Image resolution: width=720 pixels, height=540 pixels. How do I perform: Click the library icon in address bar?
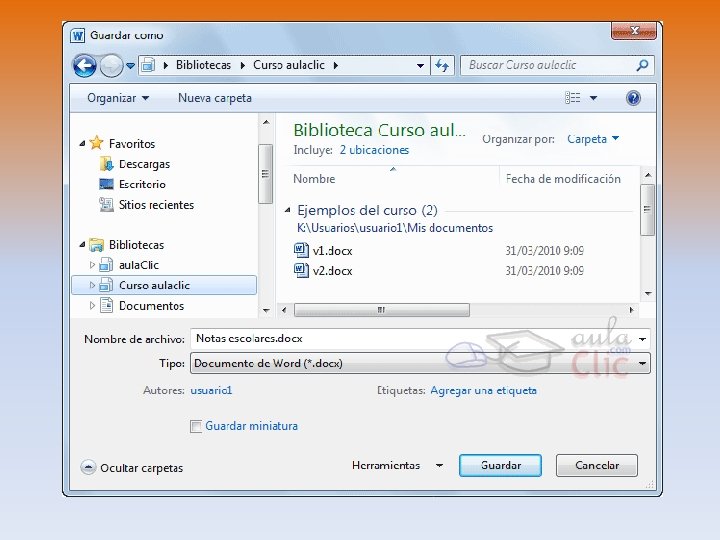pyautogui.click(x=147, y=65)
